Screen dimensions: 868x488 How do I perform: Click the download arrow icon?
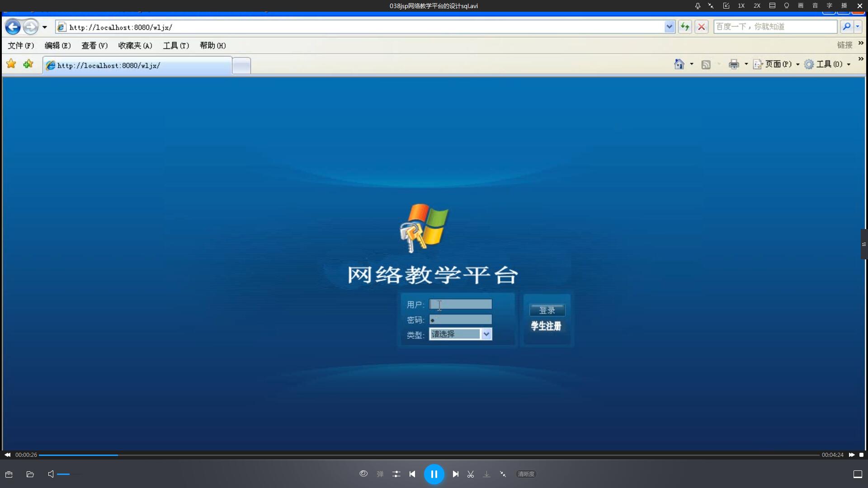(486, 474)
